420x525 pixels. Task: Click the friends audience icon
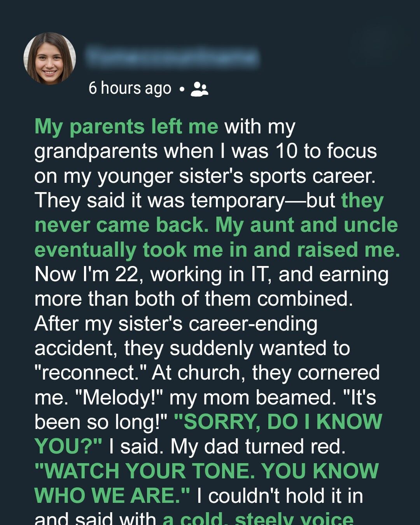pos(199,89)
